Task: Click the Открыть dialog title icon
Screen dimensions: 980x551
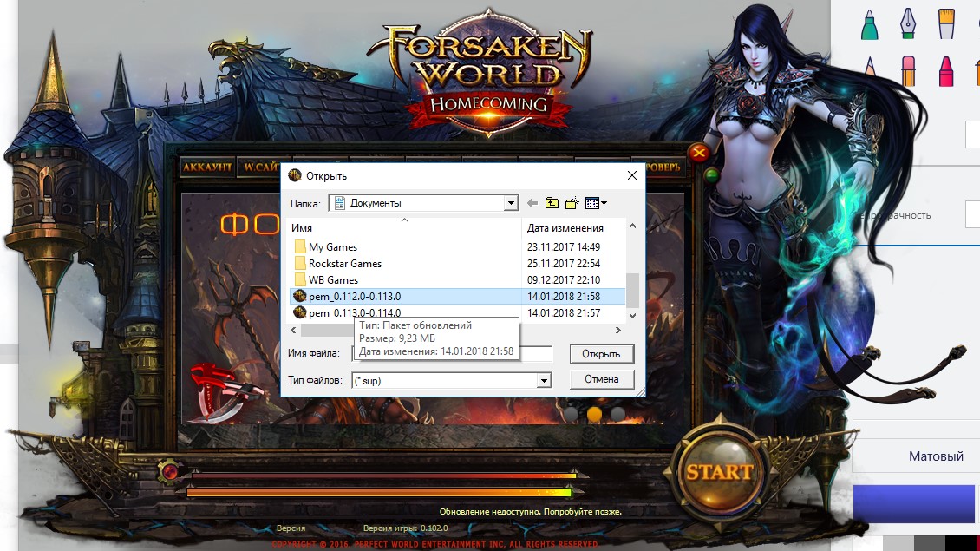Action: click(x=294, y=176)
